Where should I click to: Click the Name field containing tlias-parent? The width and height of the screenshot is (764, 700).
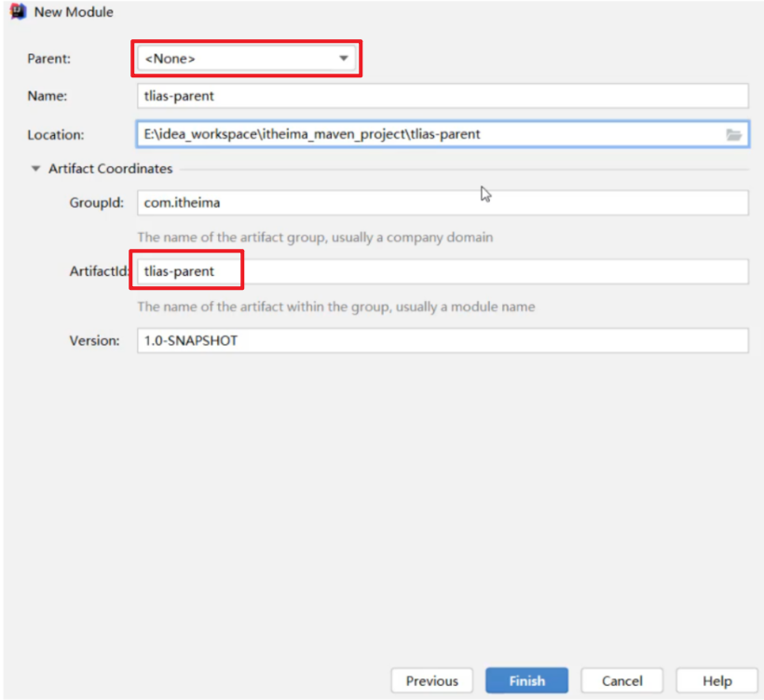point(443,96)
